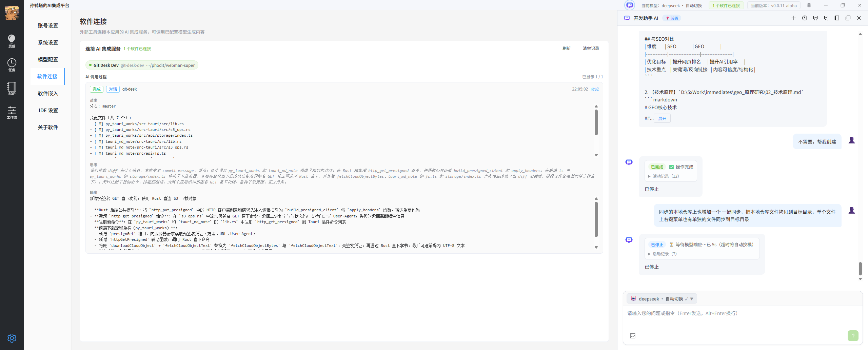
Task: Click the notebook icon in chat header
Action: (837, 18)
